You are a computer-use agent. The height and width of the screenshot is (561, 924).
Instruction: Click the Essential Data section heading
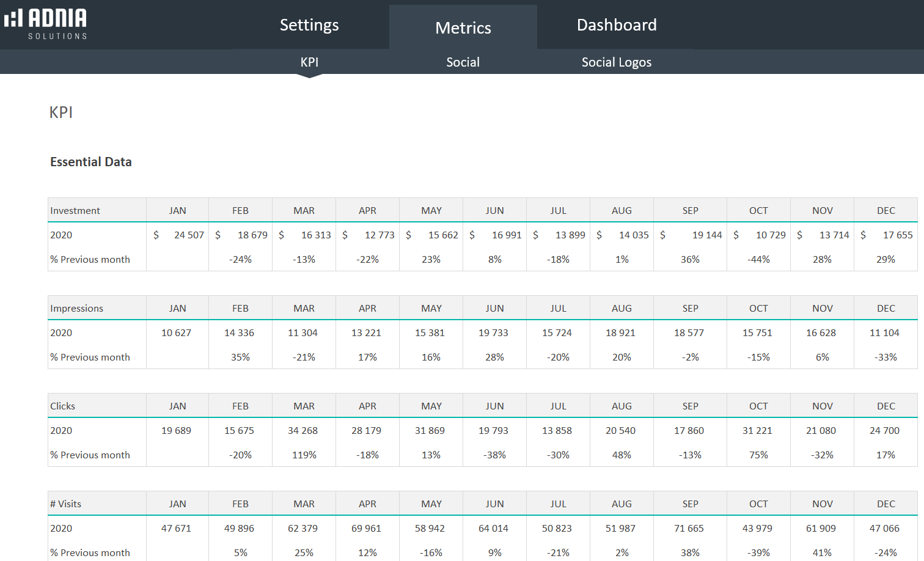(91, 162)
